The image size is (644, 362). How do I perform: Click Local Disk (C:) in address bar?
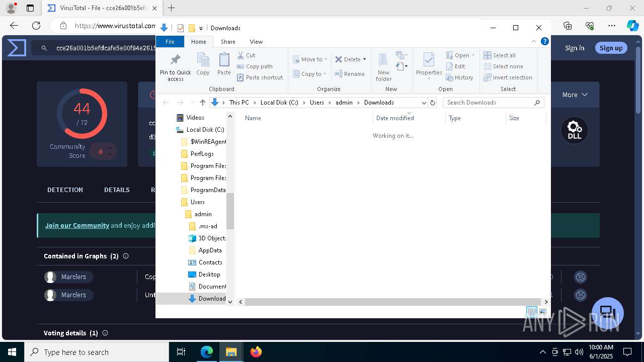click(279, 103)
